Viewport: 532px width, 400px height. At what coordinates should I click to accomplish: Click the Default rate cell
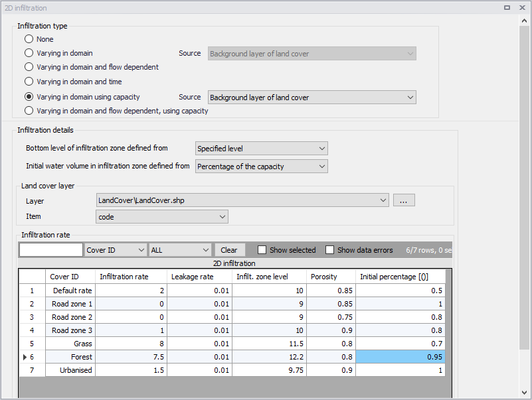[x=70, y=291]
